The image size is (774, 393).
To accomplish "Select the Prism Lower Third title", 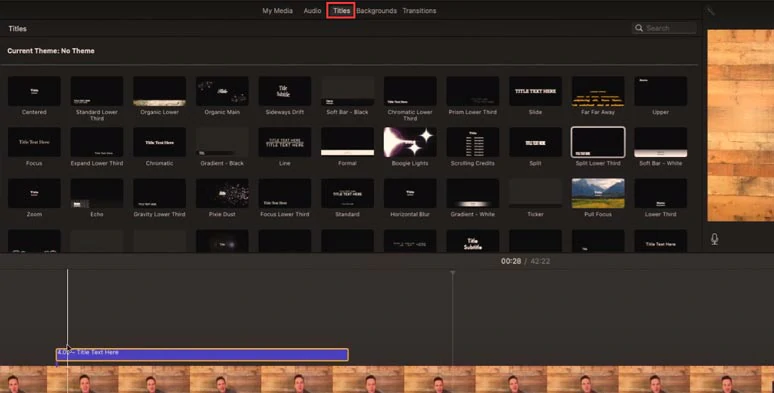I will pos(473,91).
